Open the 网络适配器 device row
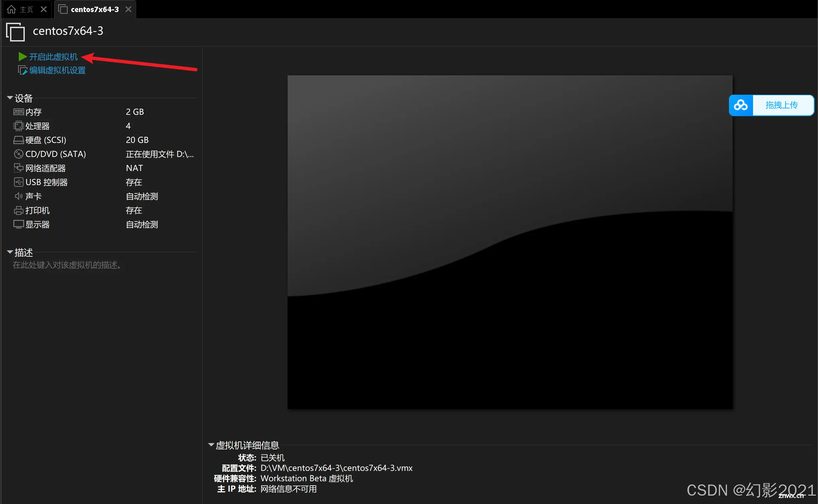This screenshot has height=504, width=818. pyautogui.click(x=104, y=168)
